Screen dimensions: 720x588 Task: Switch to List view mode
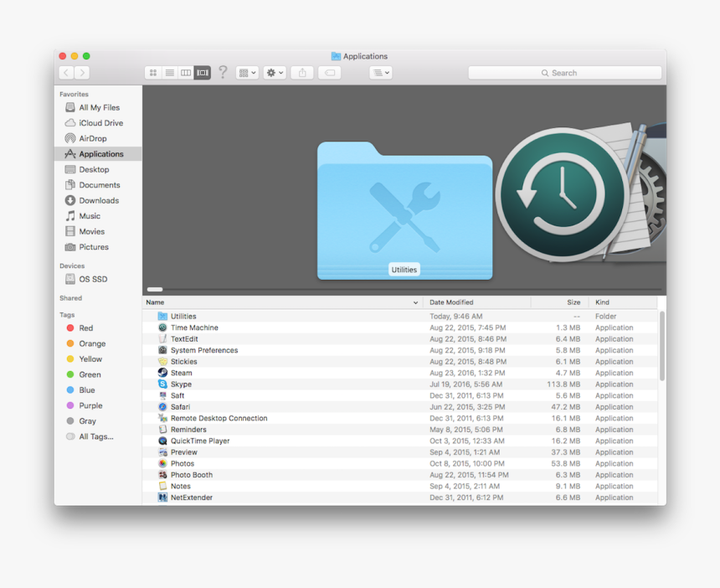tap(169, 73)
